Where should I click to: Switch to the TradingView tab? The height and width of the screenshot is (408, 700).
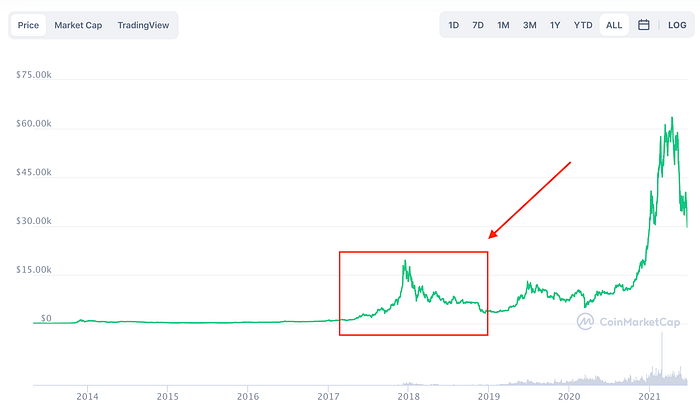143,25
